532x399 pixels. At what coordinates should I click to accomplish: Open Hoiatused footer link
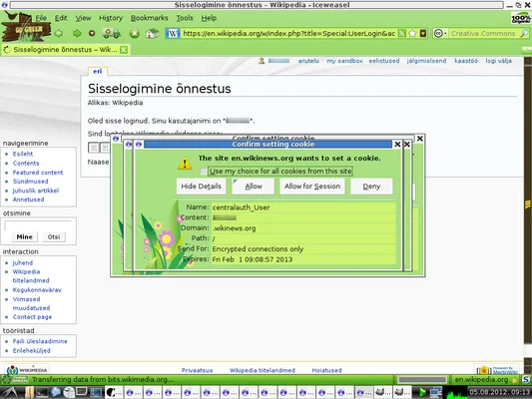pos(326,370)
